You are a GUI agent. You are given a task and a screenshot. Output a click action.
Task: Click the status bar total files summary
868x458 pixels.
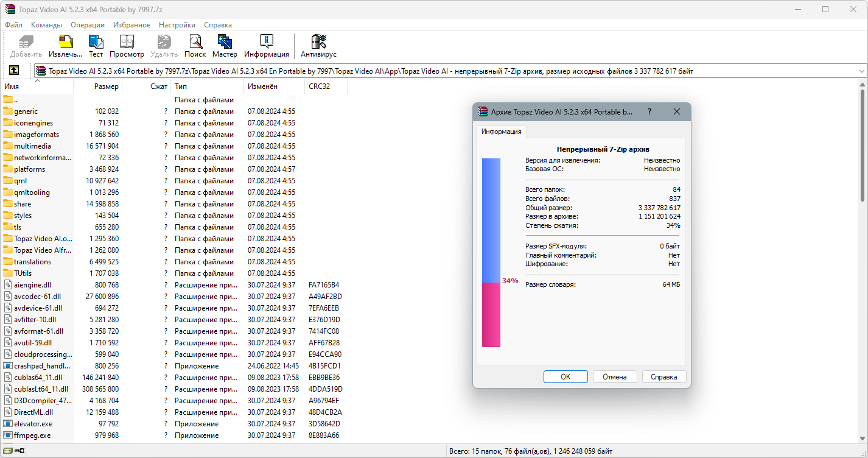click(531, 451)
